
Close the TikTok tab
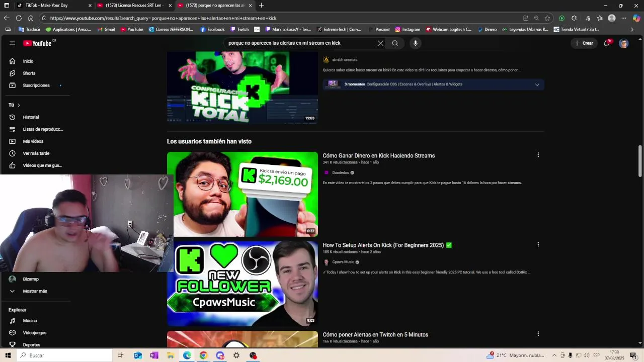(x=90, y=6)
